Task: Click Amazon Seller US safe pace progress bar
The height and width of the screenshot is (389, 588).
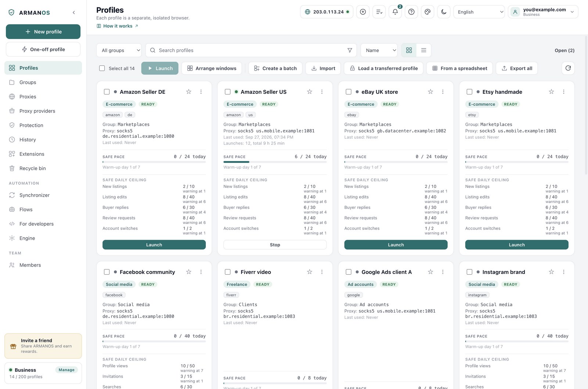Action: pyautogui.click(x=275, y=162)
